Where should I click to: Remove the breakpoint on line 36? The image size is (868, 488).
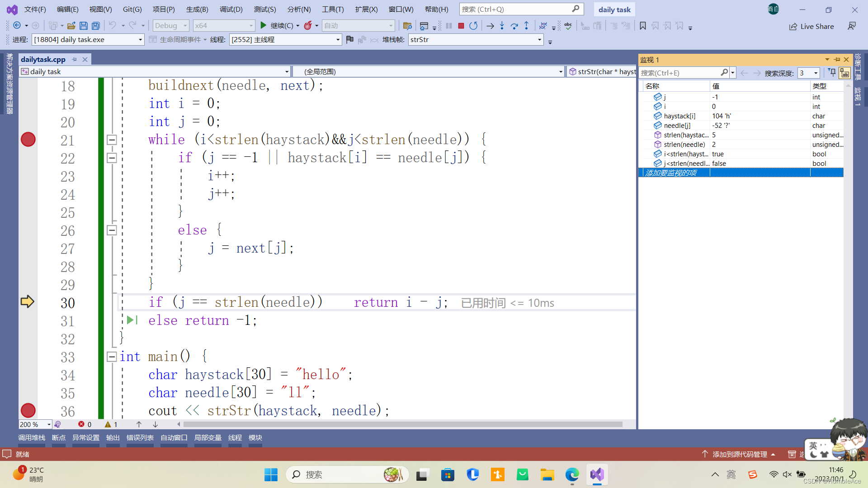[28, 410]
